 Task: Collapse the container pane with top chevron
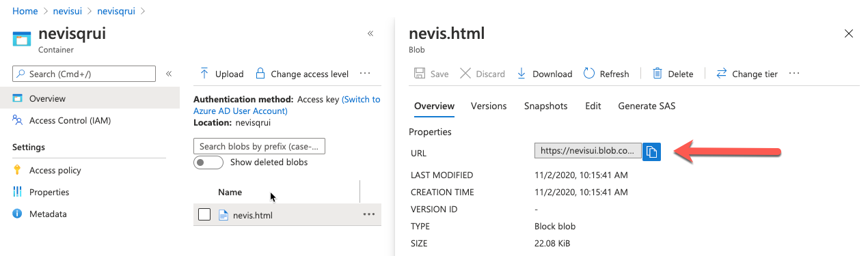click(370, 33)
